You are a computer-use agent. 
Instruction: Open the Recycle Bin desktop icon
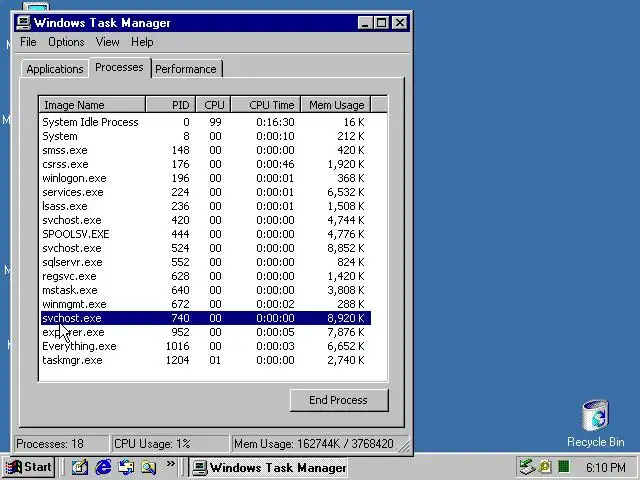pyautogui.click(x=596, y=424)
